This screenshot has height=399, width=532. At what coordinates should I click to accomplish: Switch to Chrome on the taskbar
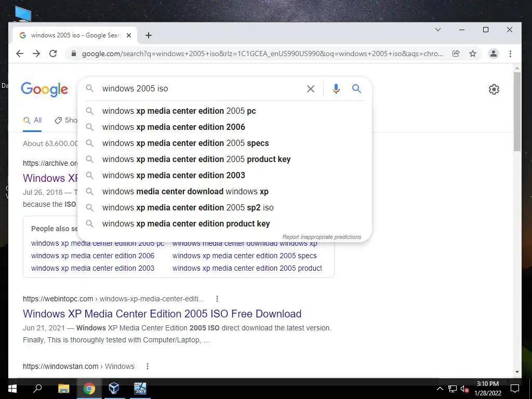[89, 389]
